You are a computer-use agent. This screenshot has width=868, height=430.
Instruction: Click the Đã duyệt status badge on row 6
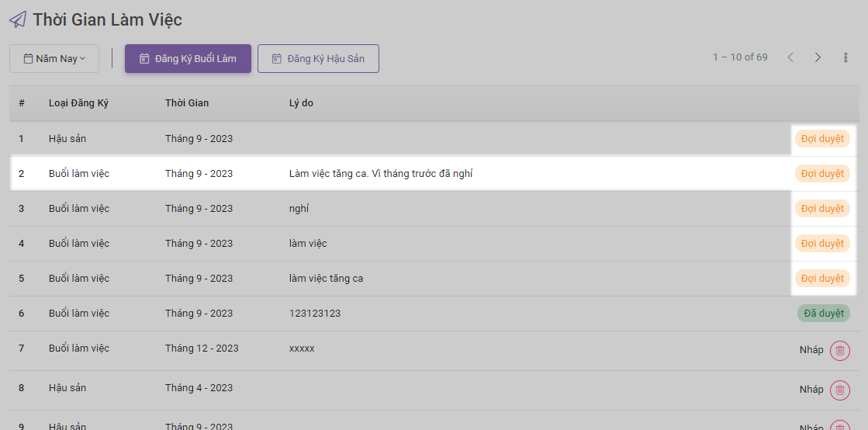click(x=823, y=314)
